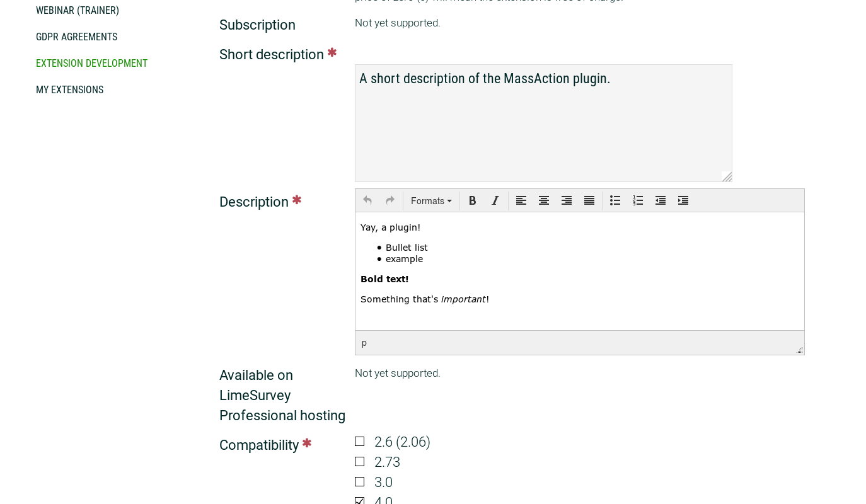Screen dimensions: 866x504
Task: Justify the description text
Action: click(x=589, y=200)
